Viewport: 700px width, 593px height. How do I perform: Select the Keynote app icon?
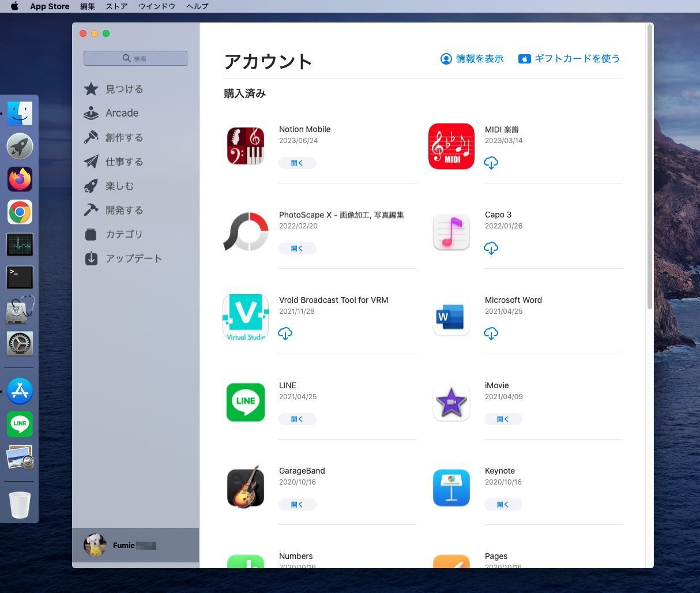[451, 487]
